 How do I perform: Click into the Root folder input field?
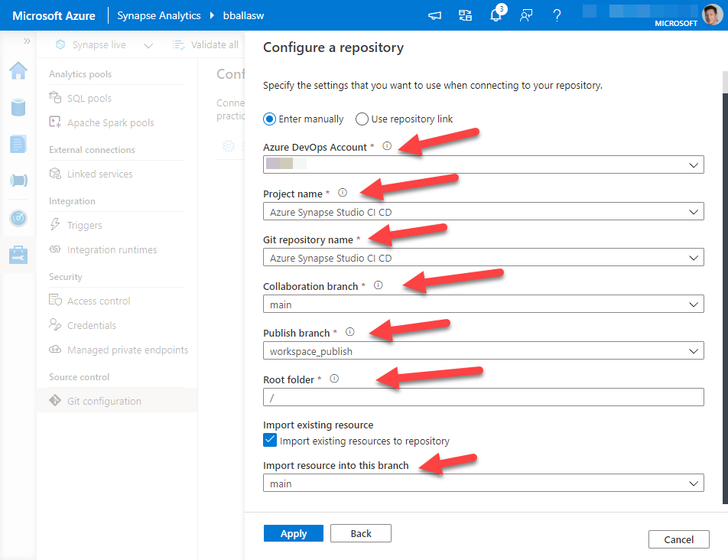coord(483,398)
